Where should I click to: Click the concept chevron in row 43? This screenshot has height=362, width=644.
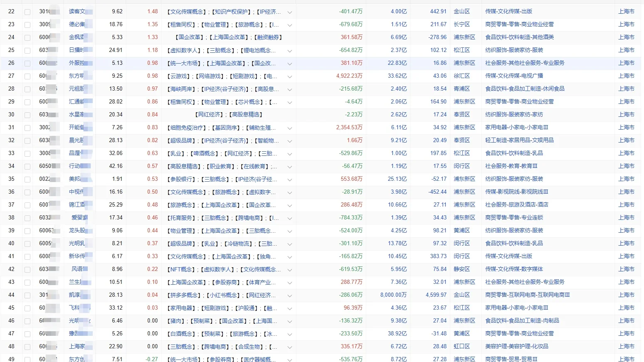(290, 283)
